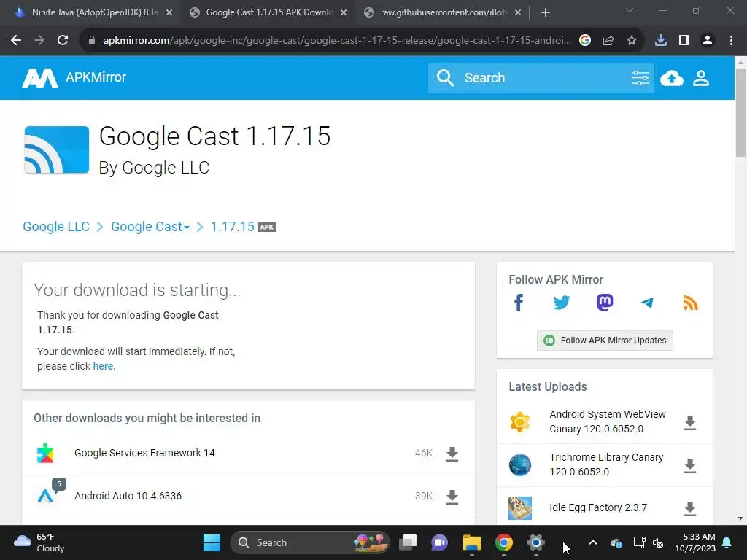Click the upload APK cloud icon
This screenshot has width=747, height=560.
click(x=672, y=77)
